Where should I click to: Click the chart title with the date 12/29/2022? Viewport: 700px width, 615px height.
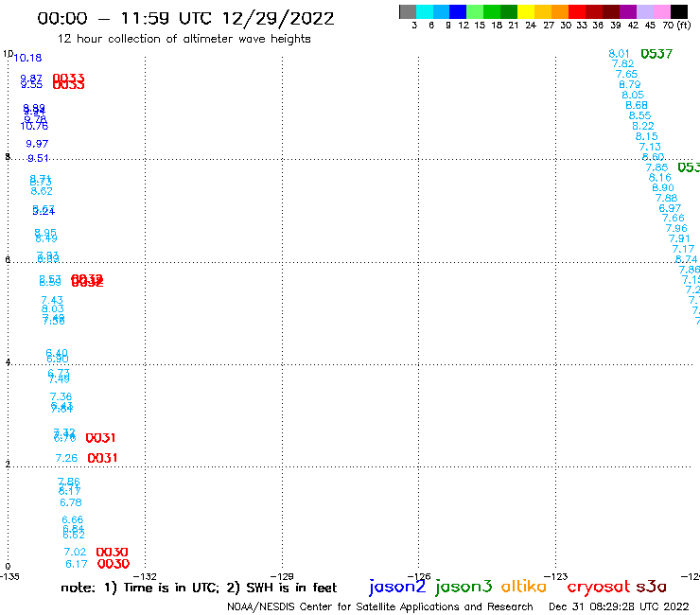[185, 19]
